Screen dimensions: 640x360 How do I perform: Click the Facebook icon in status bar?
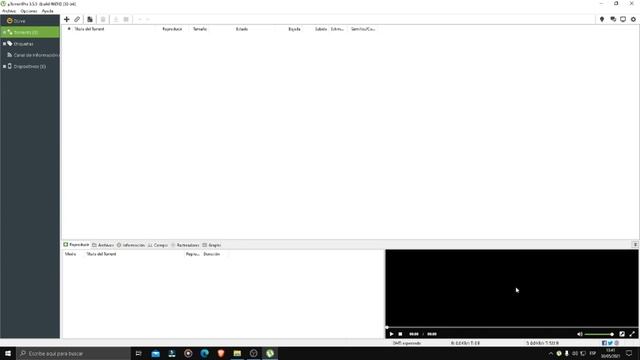604,343
